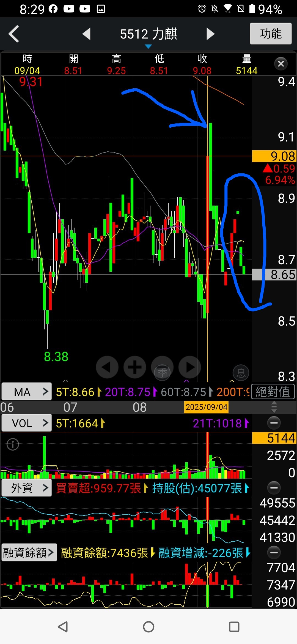Open volume info circle icon

click(x=13, y=444)
